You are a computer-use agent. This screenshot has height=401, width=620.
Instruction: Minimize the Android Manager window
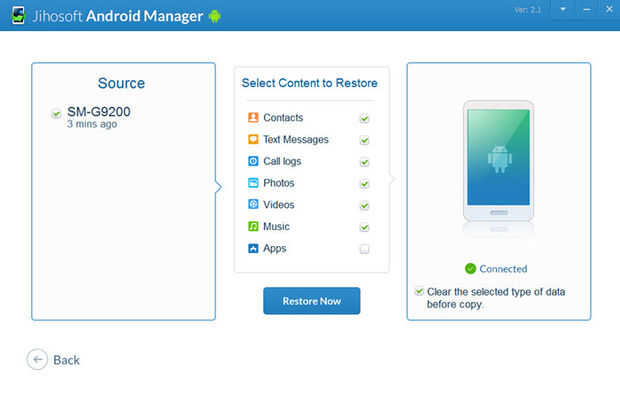click(587, 9)
